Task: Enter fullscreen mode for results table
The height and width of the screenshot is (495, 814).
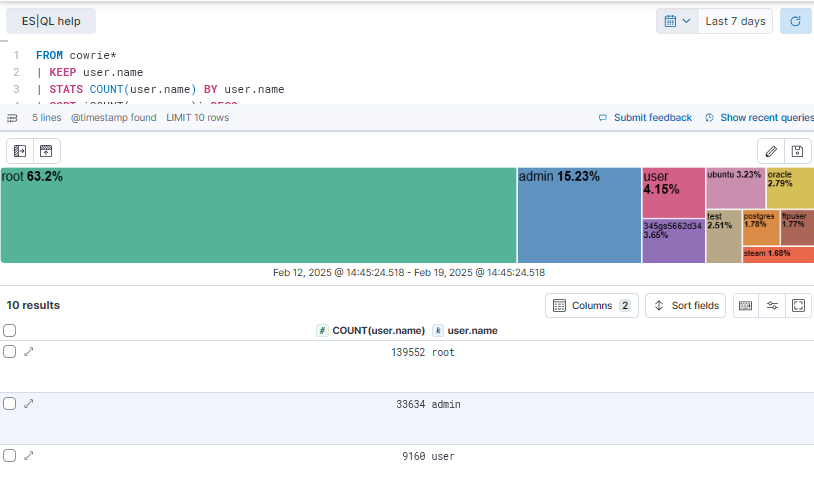Action: click(798, 306)
